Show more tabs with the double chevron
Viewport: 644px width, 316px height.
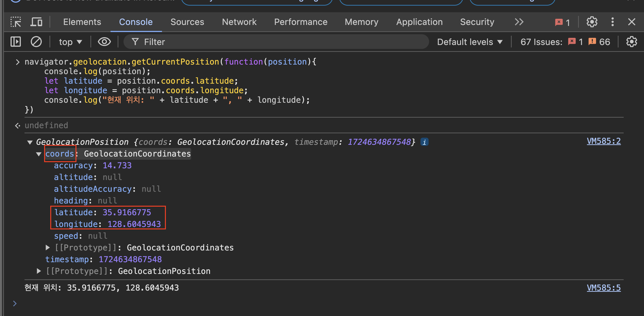click(519, 22)
